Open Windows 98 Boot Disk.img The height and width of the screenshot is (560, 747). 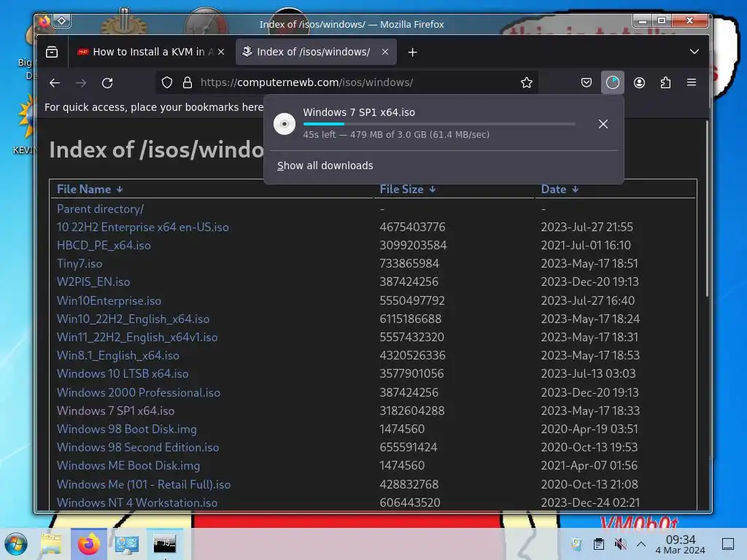(127, 429)
